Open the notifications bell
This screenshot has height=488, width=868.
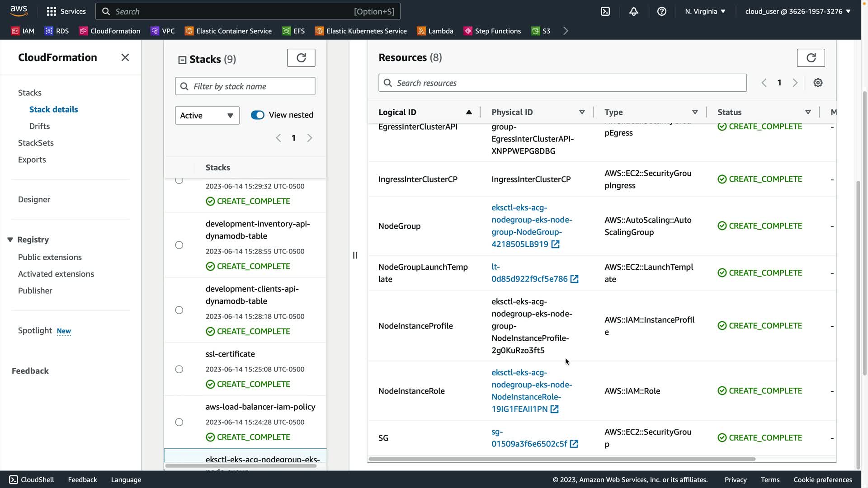click(633, 11)
